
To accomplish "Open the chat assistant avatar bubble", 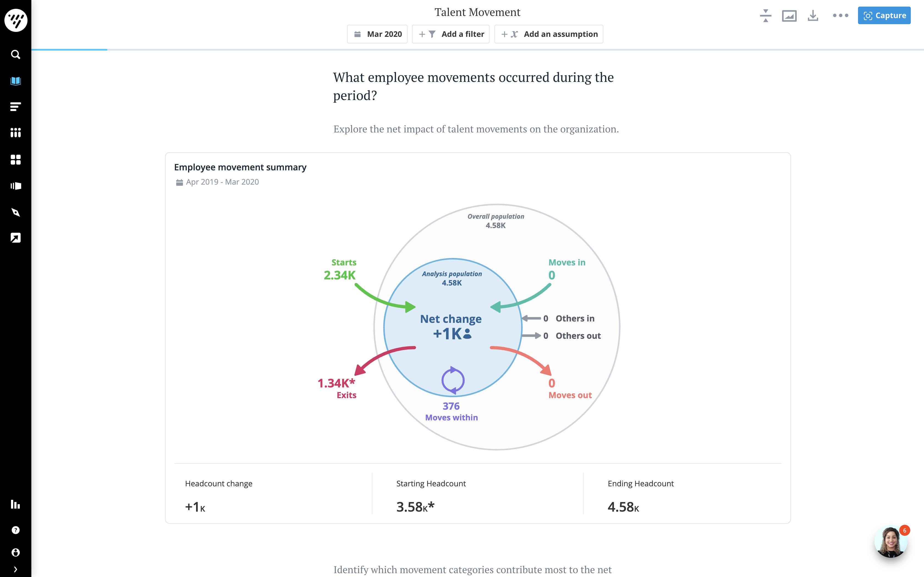I will pyautogui.click(x=890, y=542).
